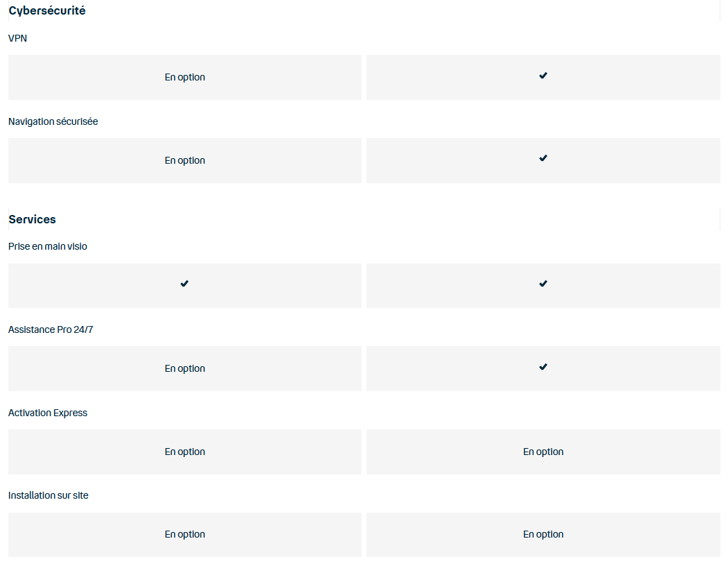Select "En option" under Assistance Pro 24/7
Viewport: 728px width, 566px height.
(x=185, y=369)
